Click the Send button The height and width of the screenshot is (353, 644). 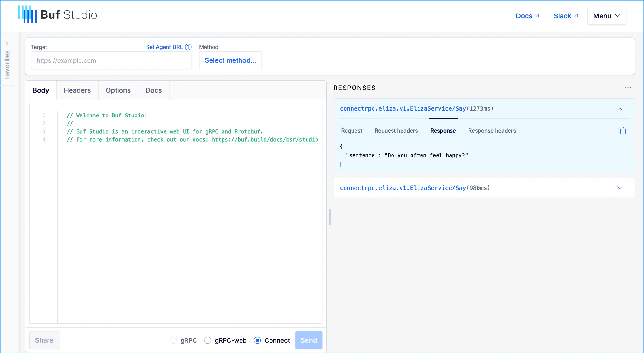click(308, 340)
